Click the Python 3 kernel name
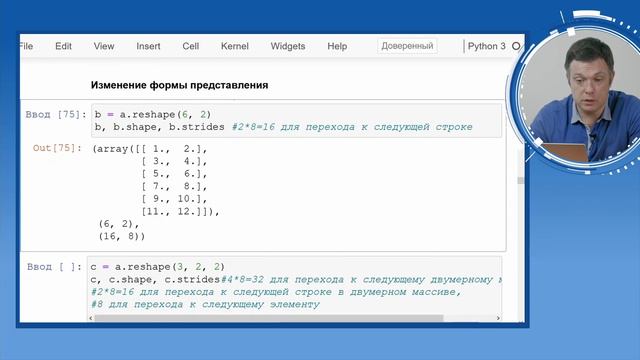Image resolution: width=640 pixels, height=360 pixels. [487, 46]
